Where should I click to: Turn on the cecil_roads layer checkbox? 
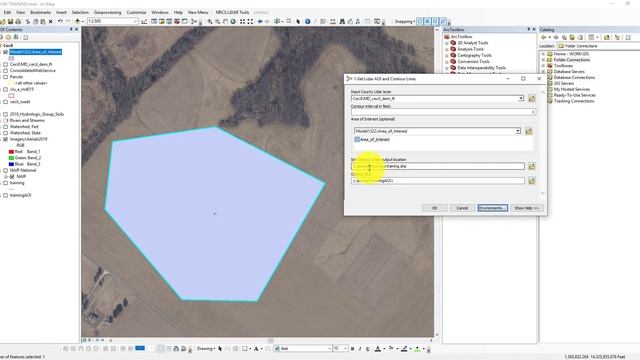pos(5,102)
